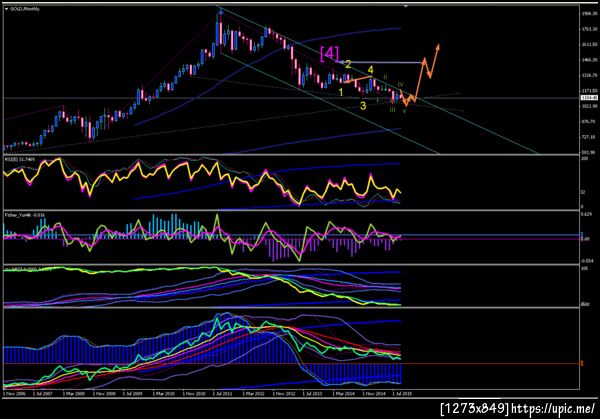
Task: Click the top price label 1906.20
Action: point(589,13)
